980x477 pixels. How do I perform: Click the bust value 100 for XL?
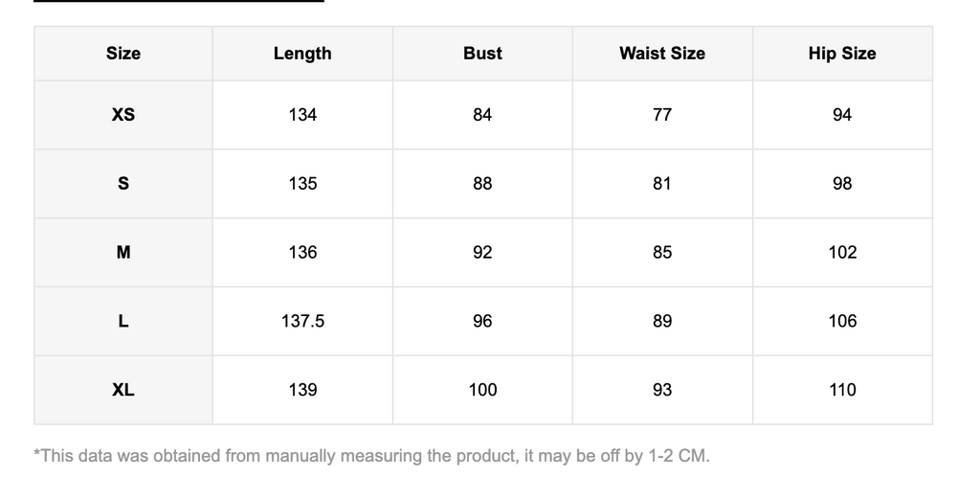tap(482, 390)
